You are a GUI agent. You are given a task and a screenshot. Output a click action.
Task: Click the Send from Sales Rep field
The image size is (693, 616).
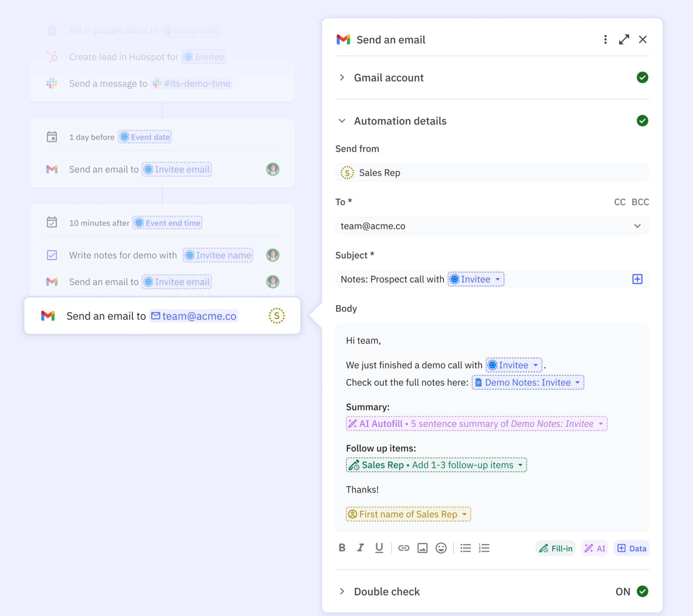(492, 173)
